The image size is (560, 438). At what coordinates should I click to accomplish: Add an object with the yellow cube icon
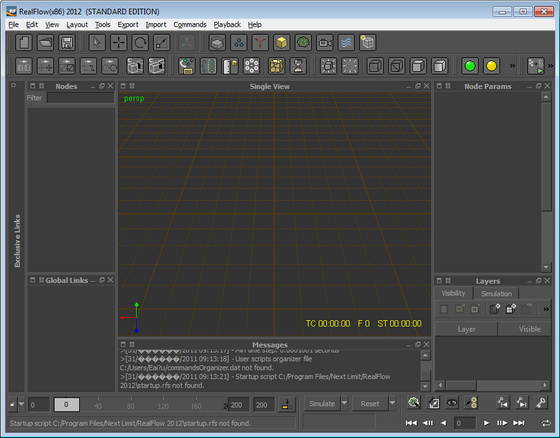point(282,43)
